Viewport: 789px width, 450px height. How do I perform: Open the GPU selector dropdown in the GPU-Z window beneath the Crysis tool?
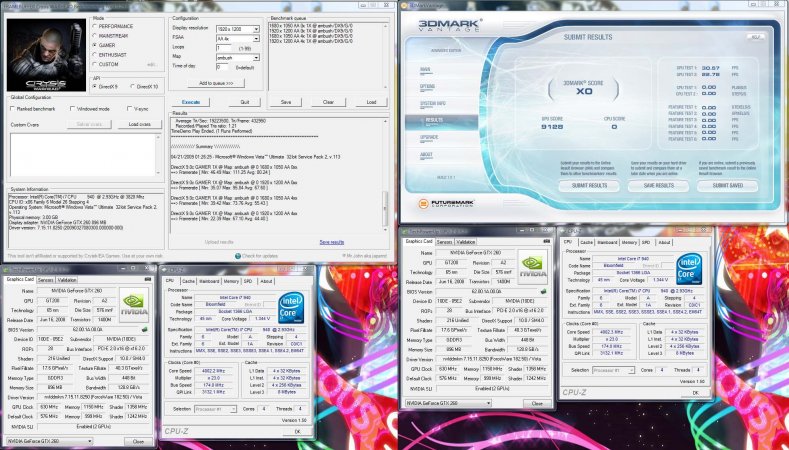pyautogui.click(x=50, y=441)
